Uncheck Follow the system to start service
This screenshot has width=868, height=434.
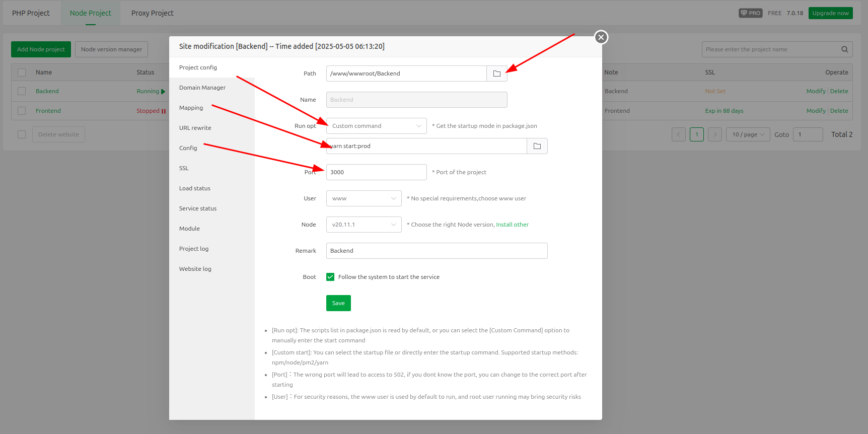click(330, 277)
